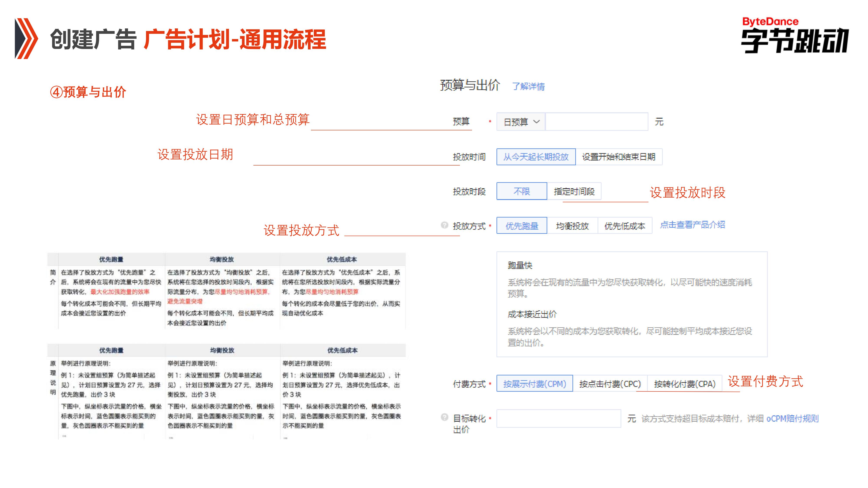The width and height of the screenshot is (868, 488).
Task: Open the oCPM赔付规则 link
Action: click(792, 418)
